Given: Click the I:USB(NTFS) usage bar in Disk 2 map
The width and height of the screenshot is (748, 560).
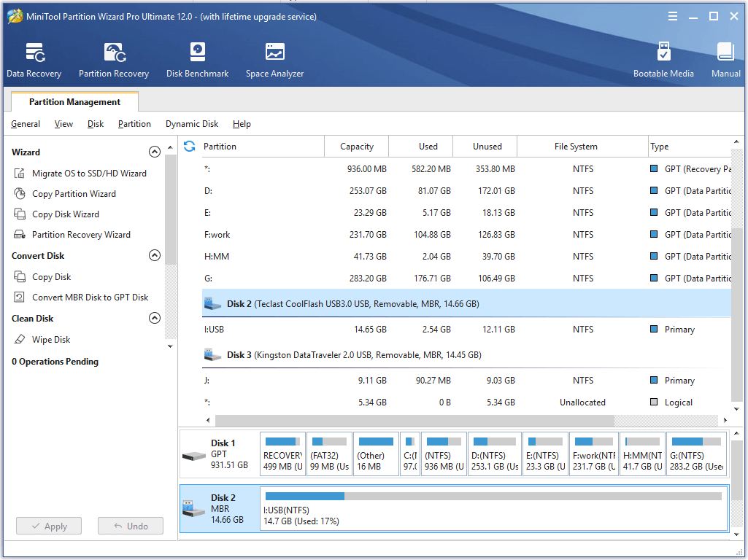Looking at the screenshot, I should point(493,496).
